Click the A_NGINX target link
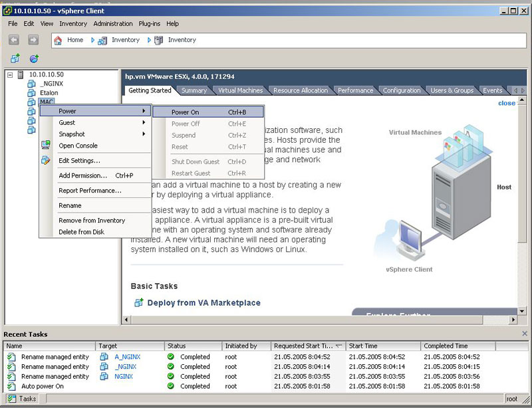 pos(127,357)
